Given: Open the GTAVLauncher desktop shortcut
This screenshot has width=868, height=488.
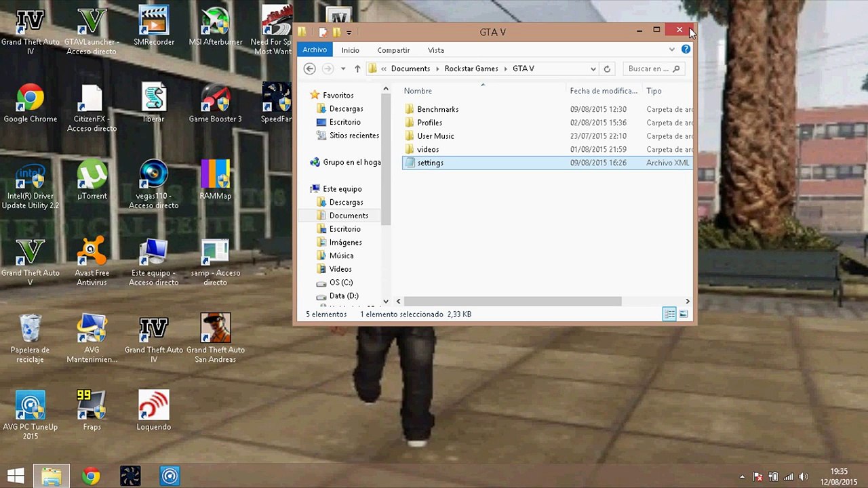Looking at the screenshot, I should click(92, 31).
